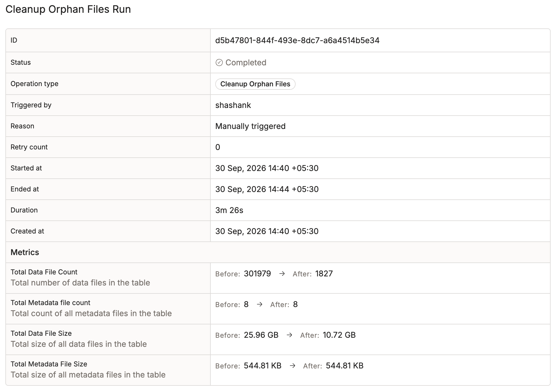
Task: Click the description Total size of all data files
Action: coord(79,344)
